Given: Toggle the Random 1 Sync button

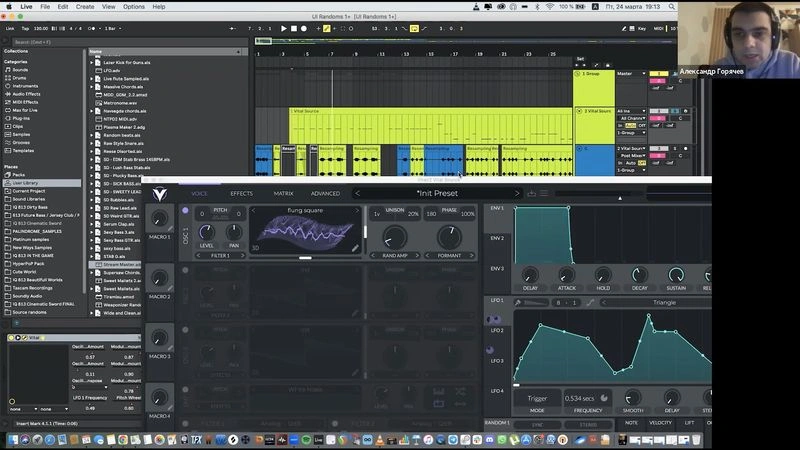Looking at the screenshot, I should pos(537,424).
